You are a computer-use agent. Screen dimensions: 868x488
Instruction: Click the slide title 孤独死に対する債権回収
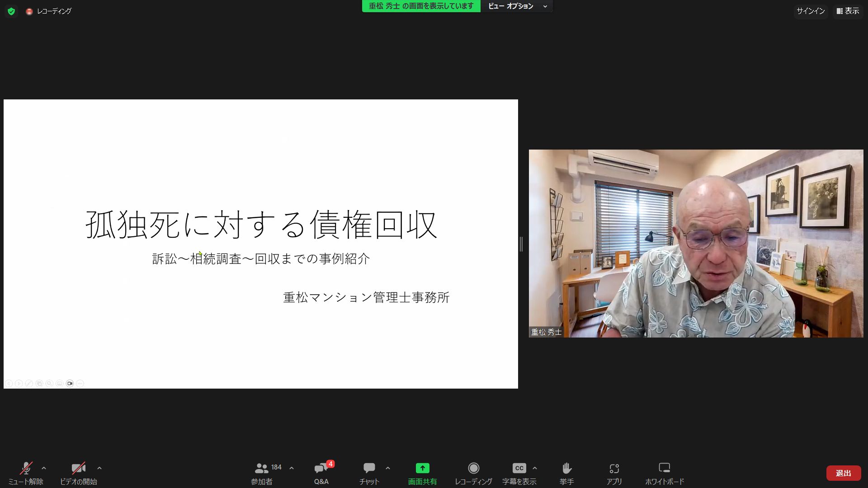point(262,224)
